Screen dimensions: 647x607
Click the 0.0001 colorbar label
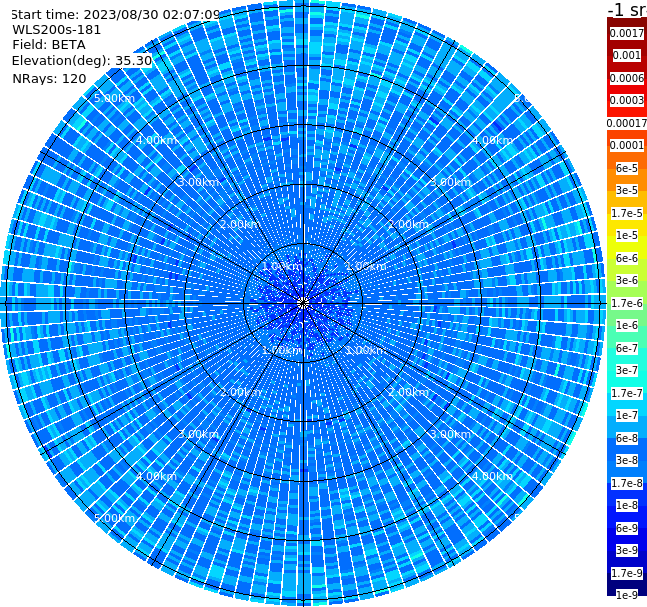627,145
